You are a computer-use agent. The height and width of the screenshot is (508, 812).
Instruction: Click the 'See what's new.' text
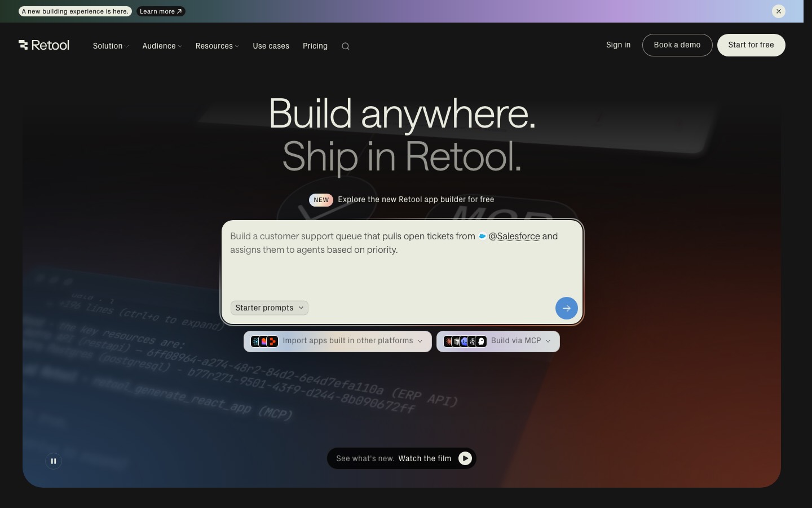[x=365, y=458]
